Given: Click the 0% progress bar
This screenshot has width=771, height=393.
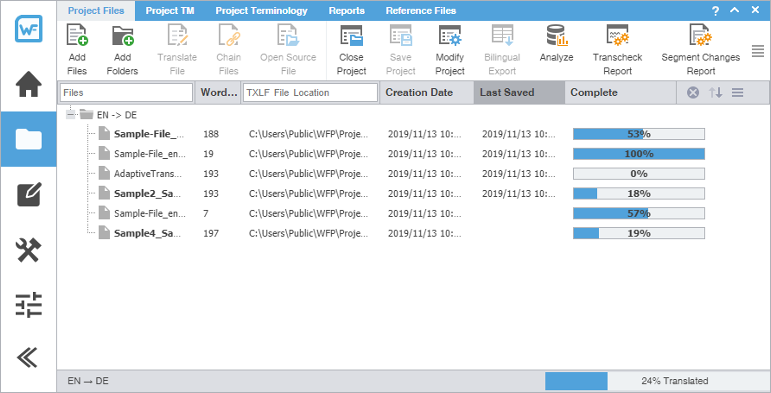Looking at the screenshot, I should (639, 174).
